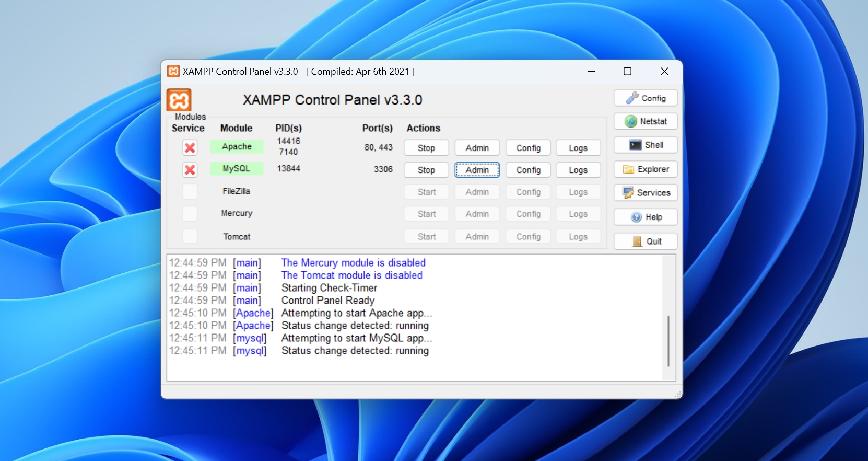Minimize the XAMPP Control Panel window

pos(591,71)
